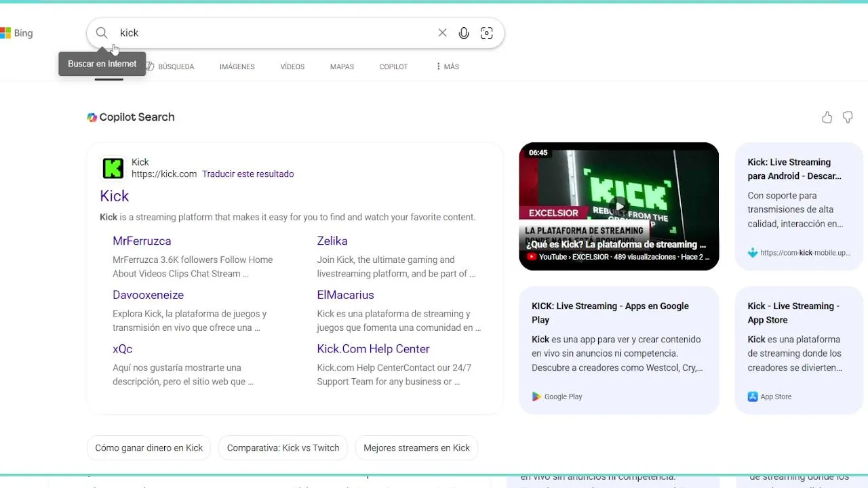Open the Zelika sublink

pyautogui.click(x=332, y=241)
